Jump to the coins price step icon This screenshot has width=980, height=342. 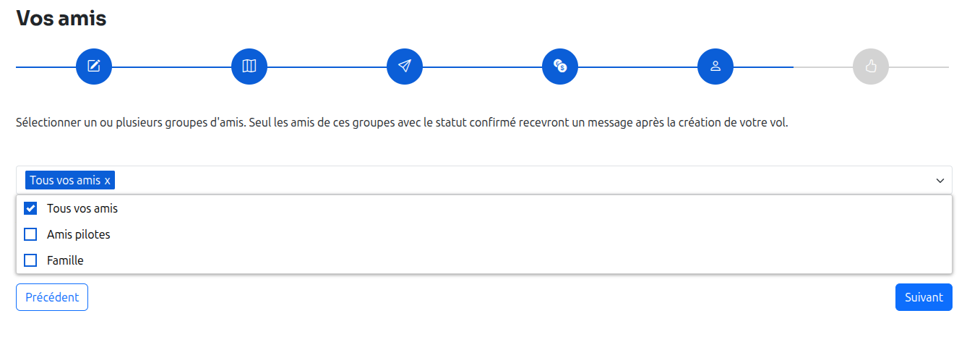coord(560,67)
